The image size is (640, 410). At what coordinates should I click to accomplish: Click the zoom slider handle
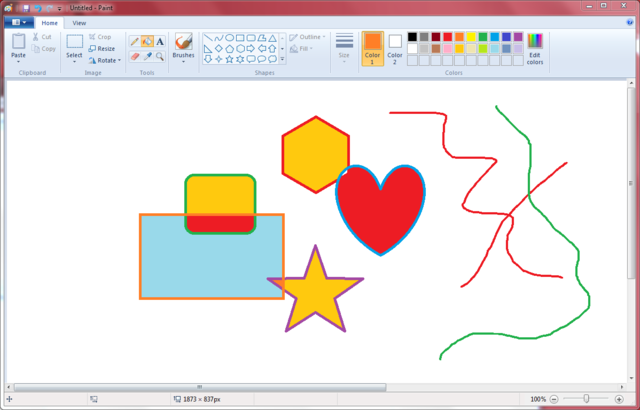coord(586,399)
